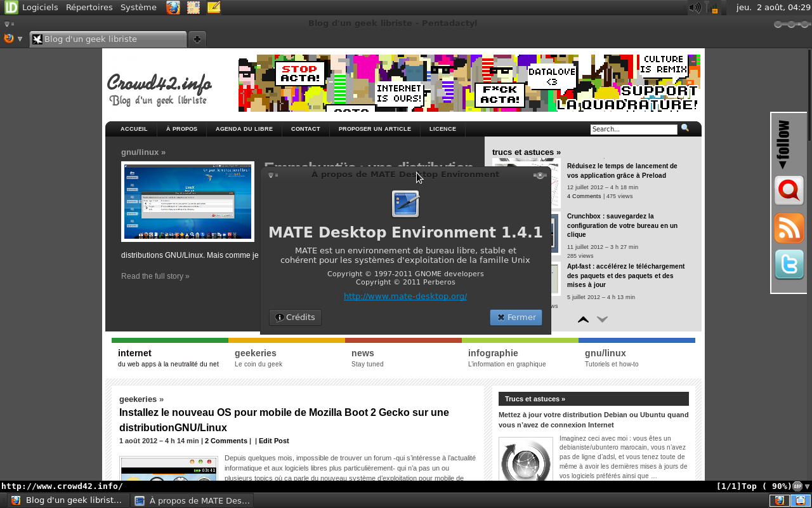Click the Crowd42.info site logo
812x508 pixels.
(x=159, y=90)
